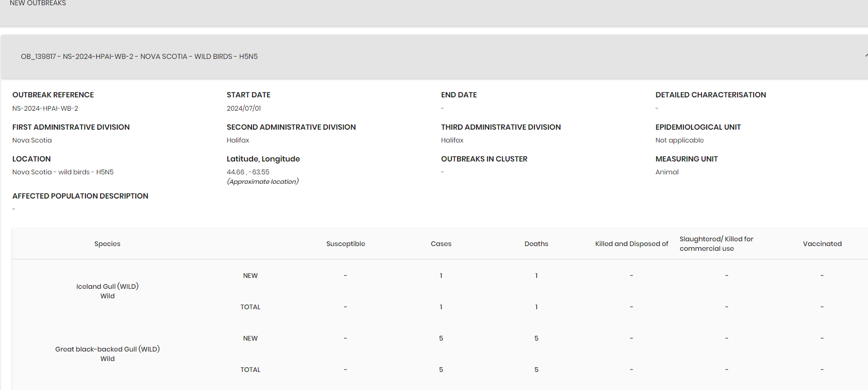Select the Not applicable epidemiological unit value
The width and height of the screenshot is (868, 390).
[680, 140]
